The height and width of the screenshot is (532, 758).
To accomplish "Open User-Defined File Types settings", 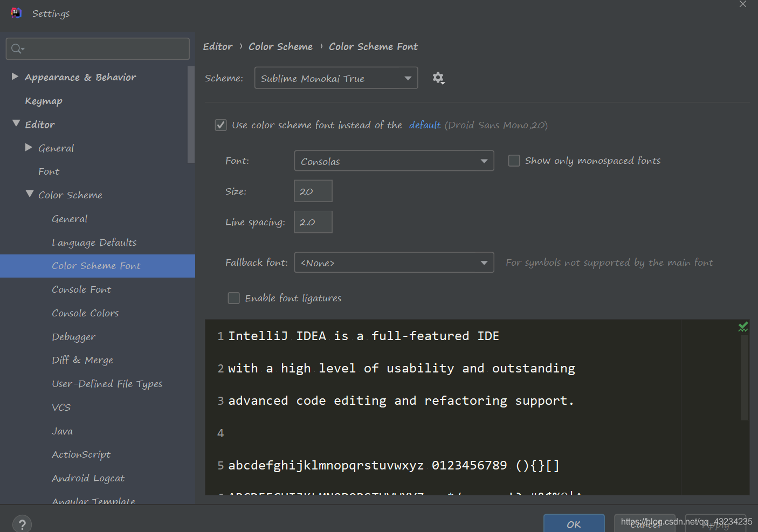I will pyautogui.click(x=107, y=384).
